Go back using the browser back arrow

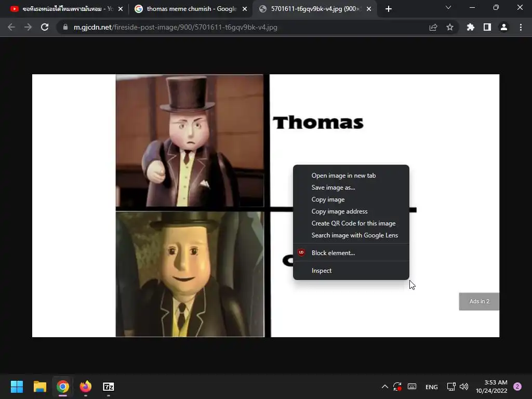11,27
